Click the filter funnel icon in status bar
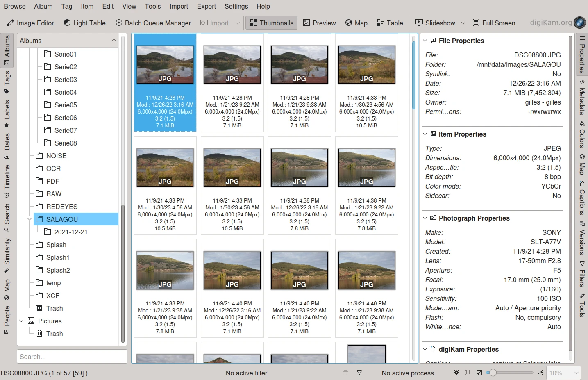The height and width of the screenshot is (380, 588). [x=359, y=373]
